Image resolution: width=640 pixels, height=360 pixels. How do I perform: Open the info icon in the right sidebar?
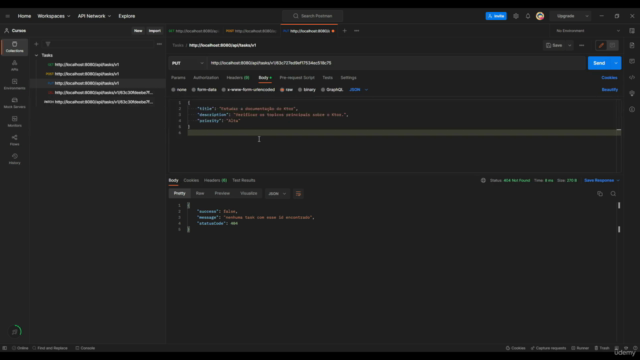632,109
